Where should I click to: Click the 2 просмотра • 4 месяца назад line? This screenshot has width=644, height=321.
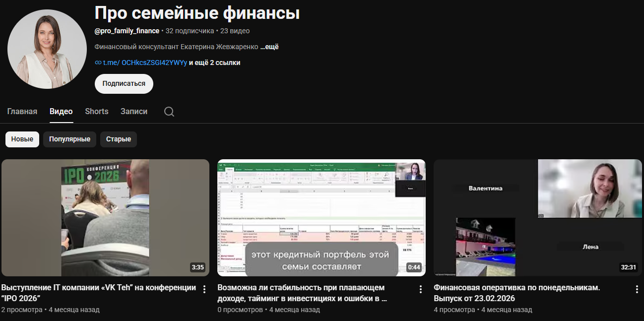coord(51,310)
